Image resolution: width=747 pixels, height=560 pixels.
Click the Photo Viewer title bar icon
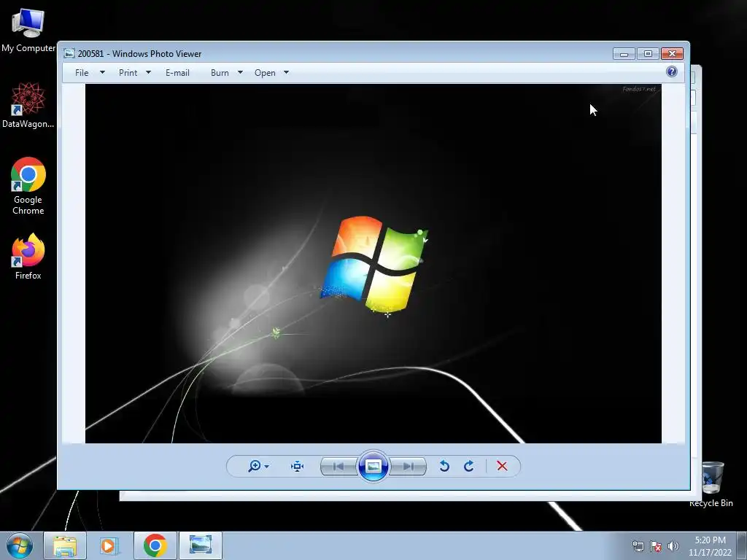(x=69, y=53)
